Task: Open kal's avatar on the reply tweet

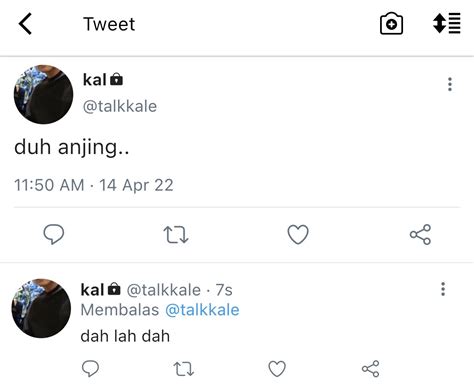Action: click(x=41, y=308)
